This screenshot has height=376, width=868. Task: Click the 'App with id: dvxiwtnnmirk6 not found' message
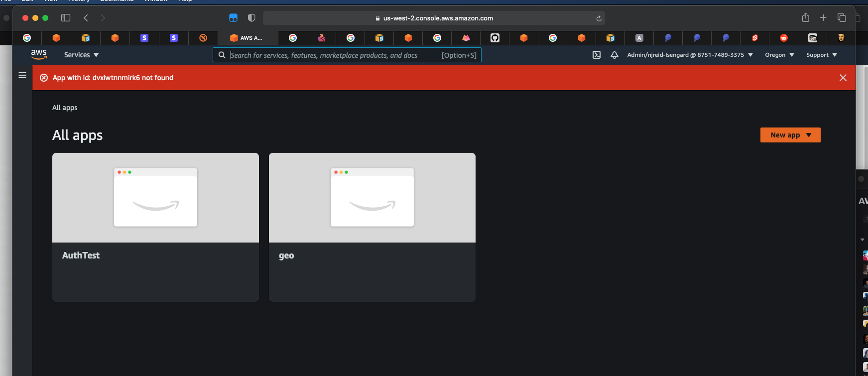113,78
